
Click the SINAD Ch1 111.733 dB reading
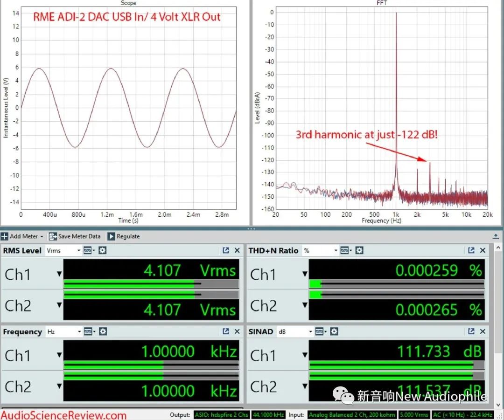440,351
